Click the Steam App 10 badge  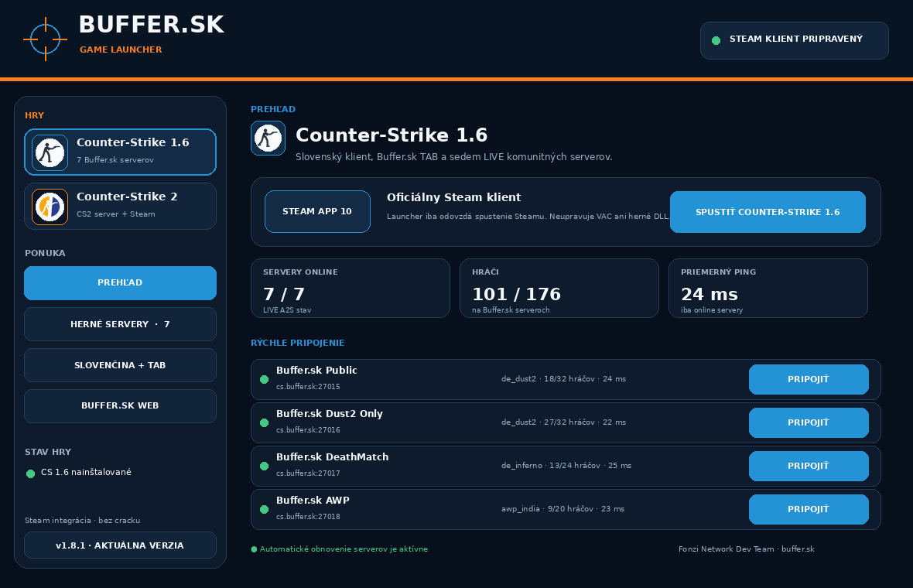(x=317, y=211)
